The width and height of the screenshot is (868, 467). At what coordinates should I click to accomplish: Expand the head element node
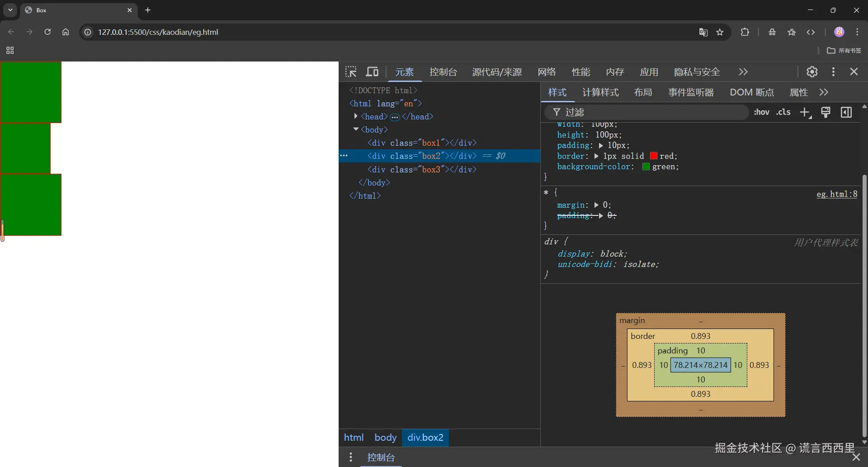point(356,117)
